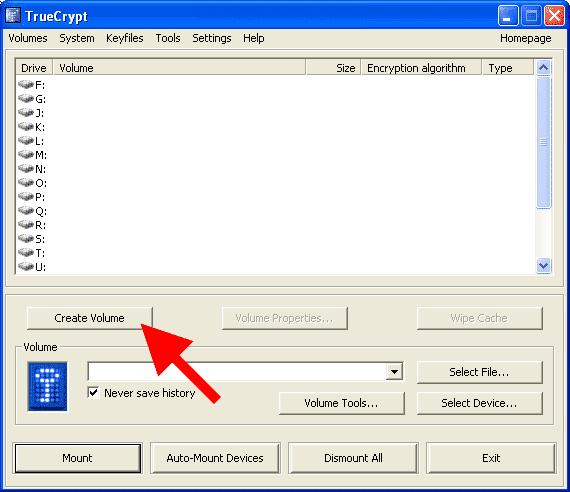
Task: Click the M: drive icon in list
Action: pyautogui.click(x=26, y=155)
